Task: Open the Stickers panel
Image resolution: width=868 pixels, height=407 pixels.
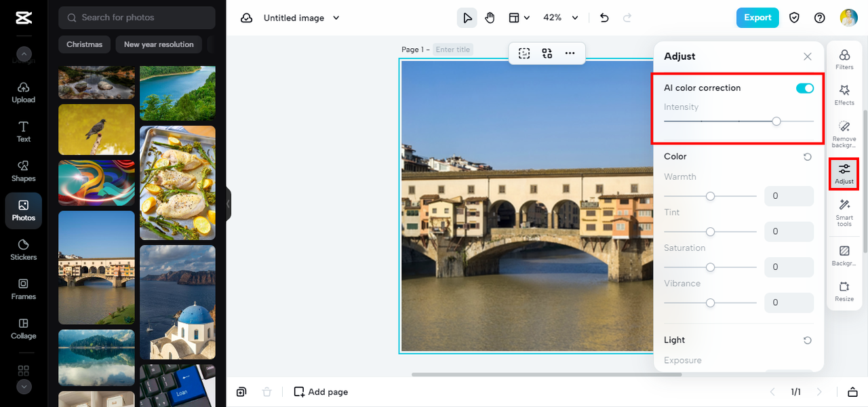Action: 23,250
